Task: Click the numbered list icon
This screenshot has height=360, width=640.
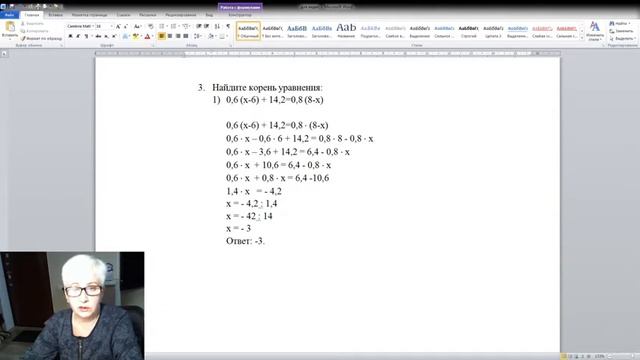Action: (x=174, y=26)
